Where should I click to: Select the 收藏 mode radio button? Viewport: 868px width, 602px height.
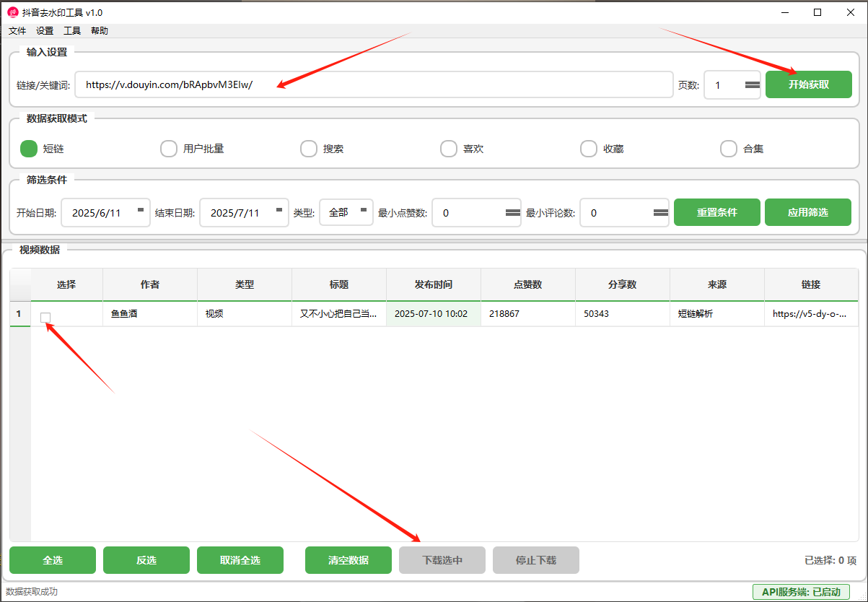tap(589, 149)
